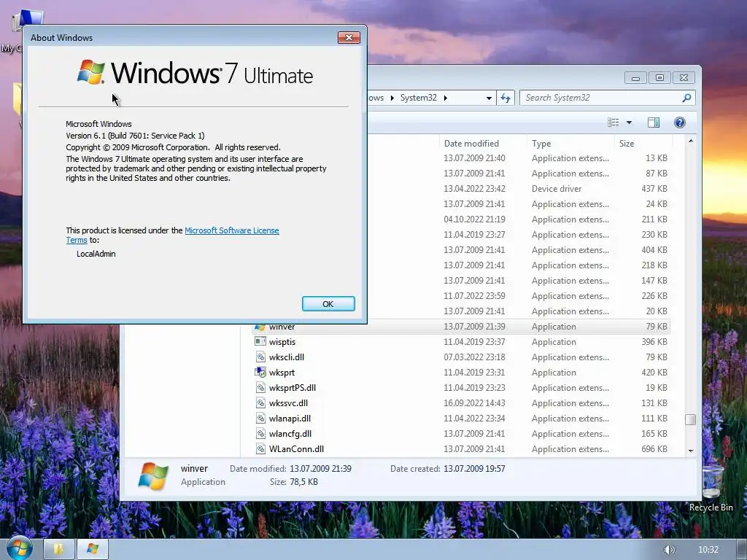Click the WLanConn.dll file icon
Viewport: 747px width, 560px height.
tap(260, 448)
